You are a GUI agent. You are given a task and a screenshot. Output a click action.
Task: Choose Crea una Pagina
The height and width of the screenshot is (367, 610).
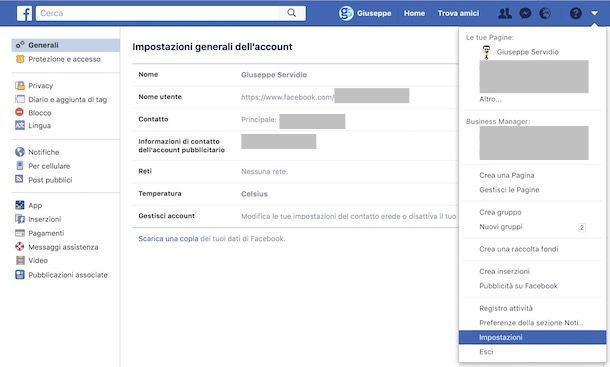click(507, 175)
